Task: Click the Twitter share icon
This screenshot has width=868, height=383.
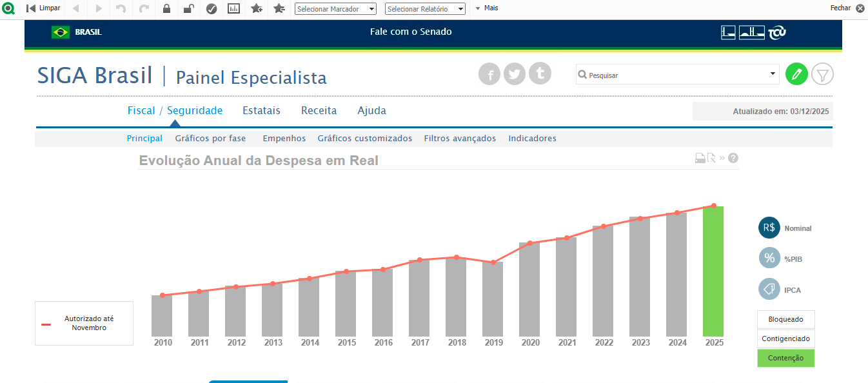Action: (514, 74)
